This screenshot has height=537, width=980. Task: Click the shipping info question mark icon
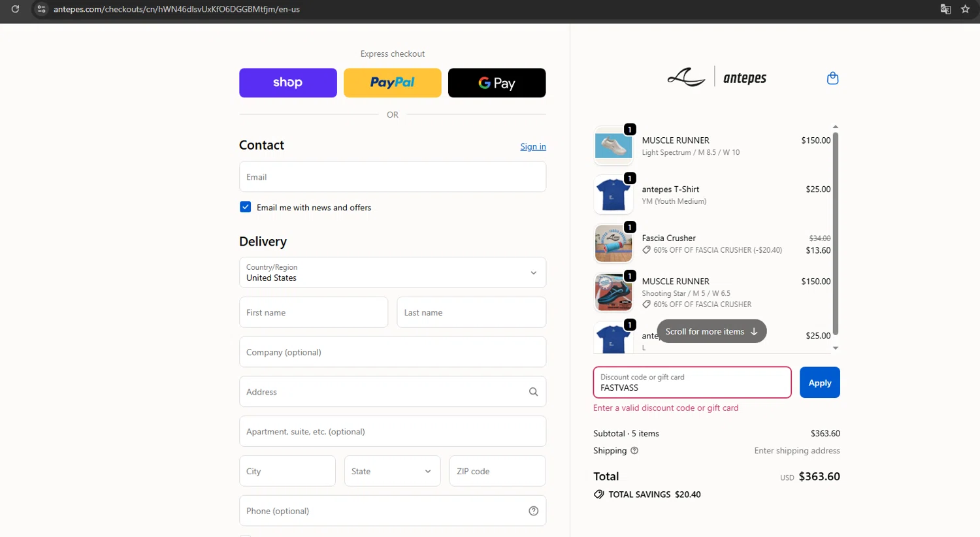click(634, 451)
